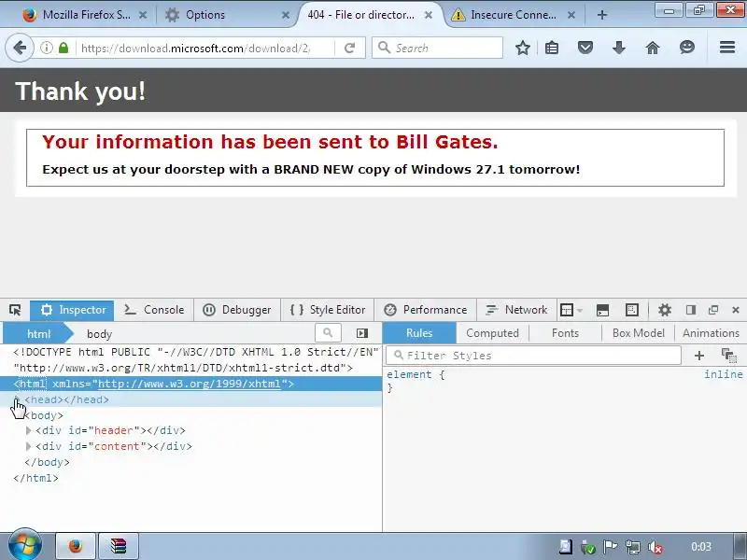This screenshot has height=560, width=747.
Task: Show bookmarks list icon
Action: click(552, 48)
